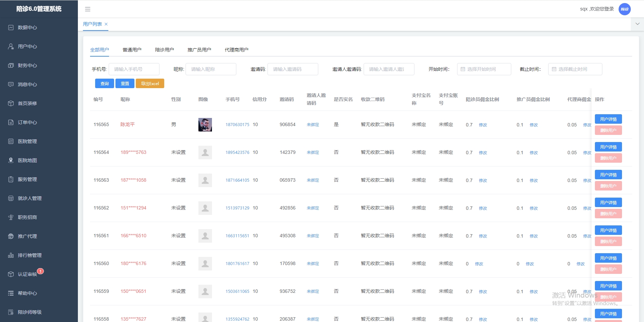Image resolution: width=644 pixels, height=322 pixels.
Task: Open the 开始时间 date picker
Action: click(484, 69)
